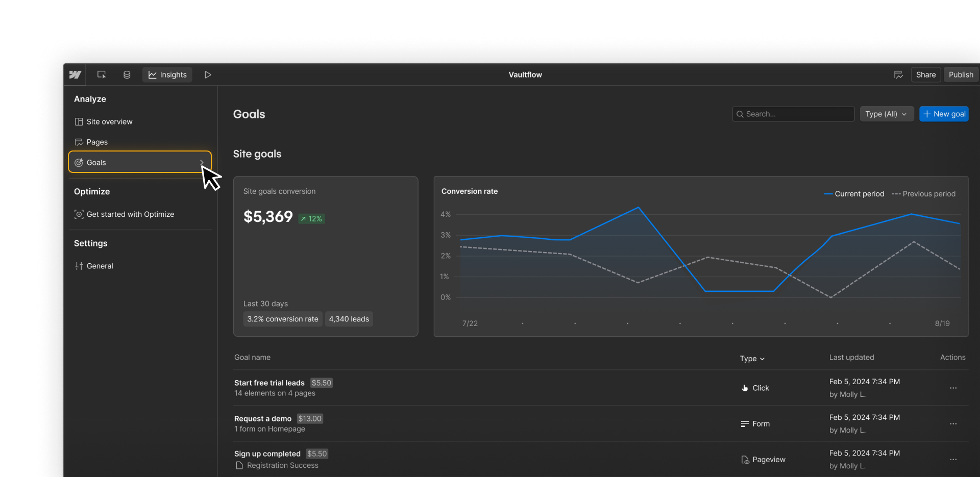Click the $5,369 conversion value
Image resolution: width=980 pixels, height=477 pixels.
pyautogui.click(x=268, y=217)
